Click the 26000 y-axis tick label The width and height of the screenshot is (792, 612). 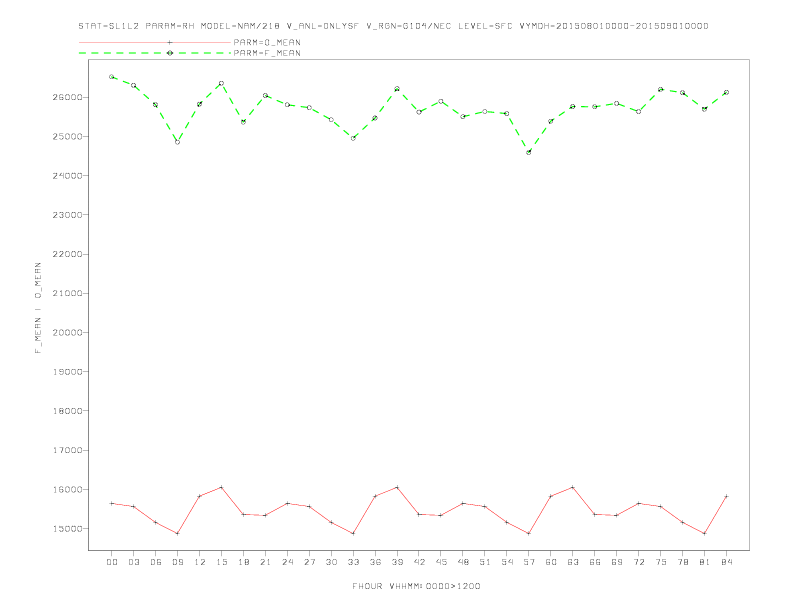pyautogui.click(x=68, y=97)
